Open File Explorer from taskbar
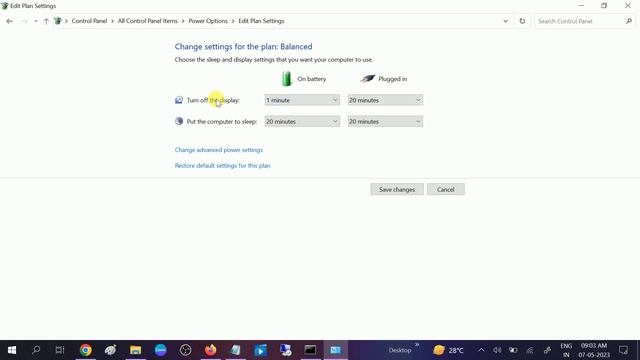Screen dimensions: 640x360 click(136, 350)
